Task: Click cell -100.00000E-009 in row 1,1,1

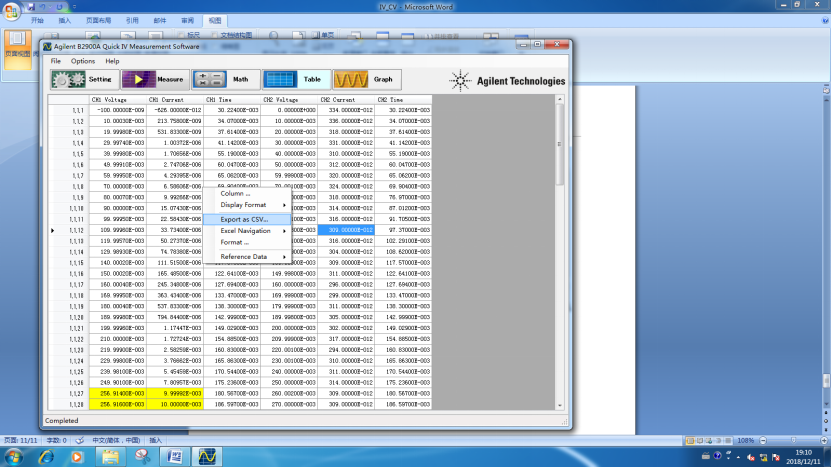Action: pos(118,110)
